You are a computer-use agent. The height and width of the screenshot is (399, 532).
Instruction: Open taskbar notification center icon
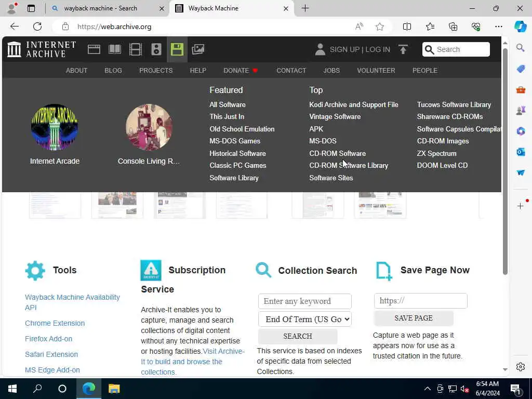pyautogui.click(x=515, y=389)
